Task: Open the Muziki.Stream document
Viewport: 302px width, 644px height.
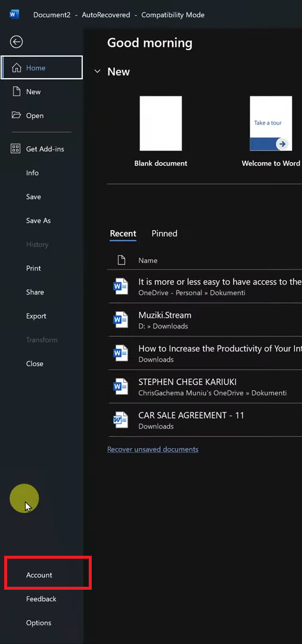Action: pos(205,320)
